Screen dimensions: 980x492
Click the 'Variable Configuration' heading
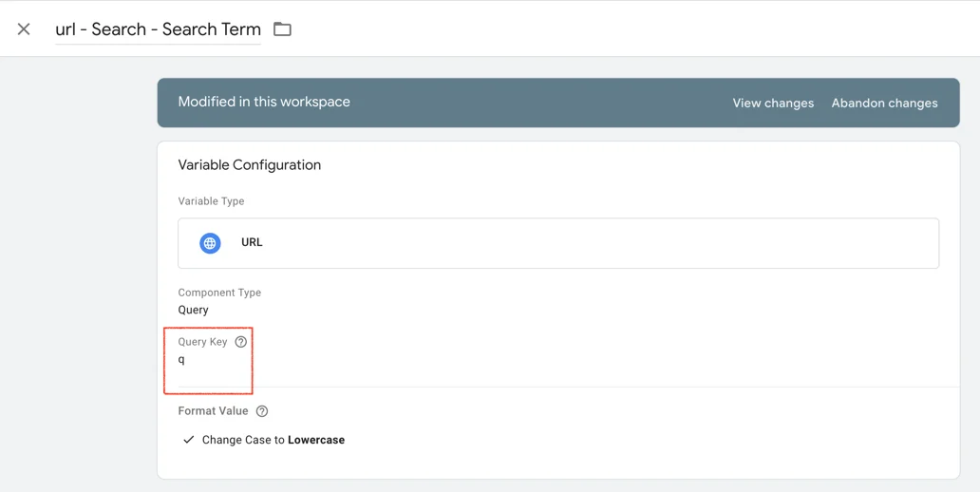(x=250, y=165)
